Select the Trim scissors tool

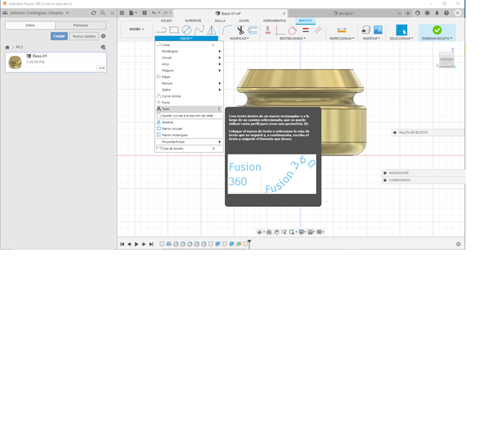[x=241, y=30]
